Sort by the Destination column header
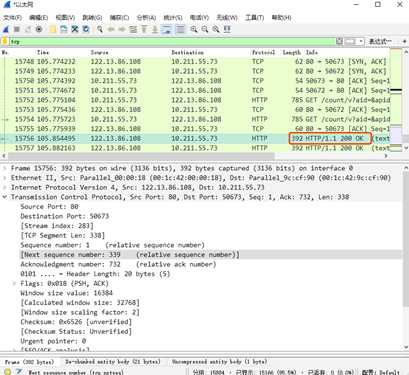This screenshot has height=375, width=409. 187,52
